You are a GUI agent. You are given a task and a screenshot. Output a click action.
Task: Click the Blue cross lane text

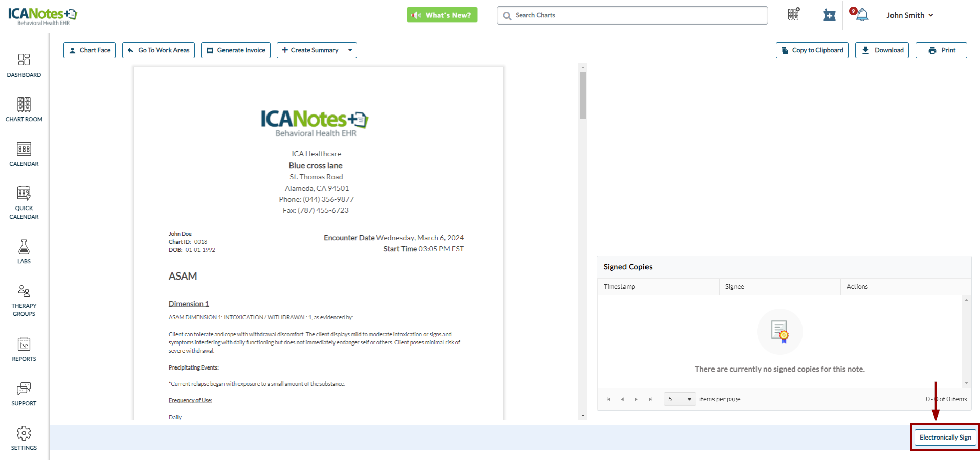[x=316, y=166]
